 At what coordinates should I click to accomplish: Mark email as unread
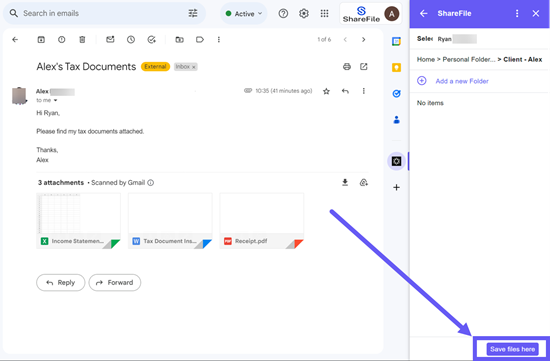click(x=110, y=40)
